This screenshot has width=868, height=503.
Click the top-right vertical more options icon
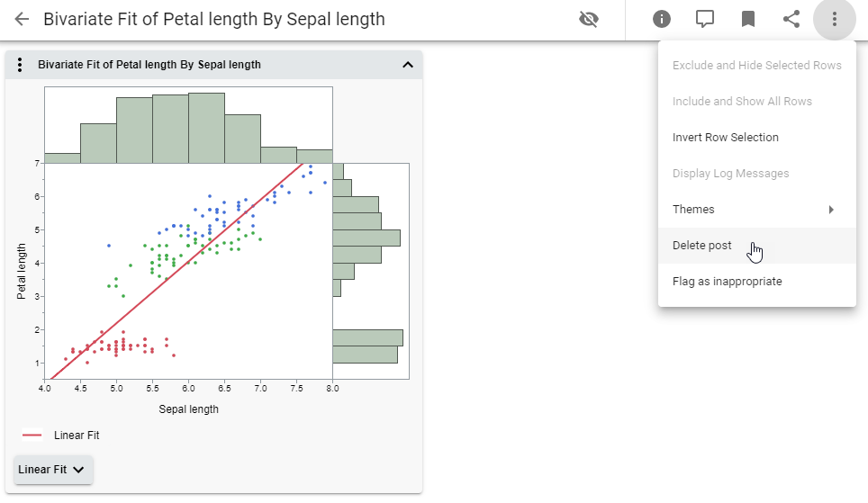pos(835,19)
